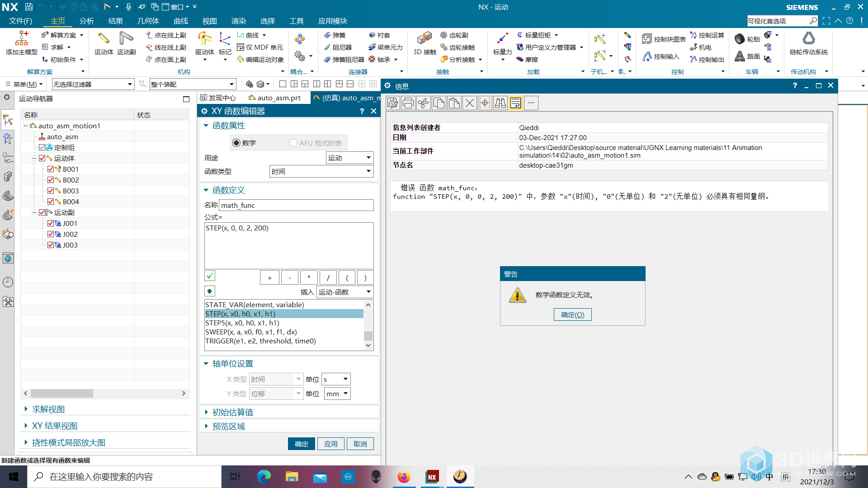Select the 控制块图表 (Control Block Diagram) icon
This screenshot has height=488, width=868.
[x=649, y=38]
